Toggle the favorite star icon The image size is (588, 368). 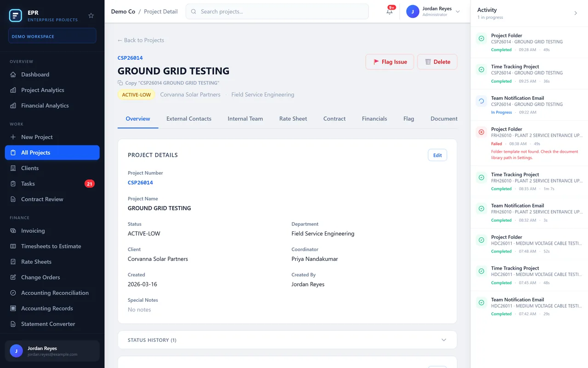(x=91, y=16)
